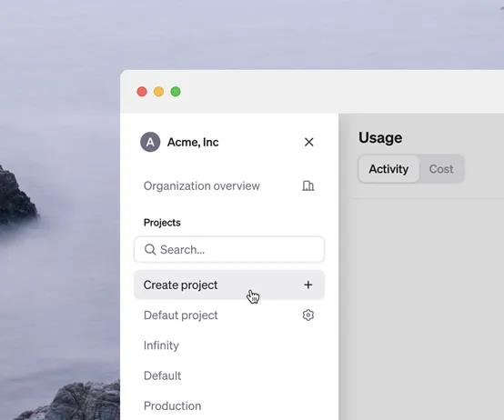Switch to the Cost tab

point(441,169)
